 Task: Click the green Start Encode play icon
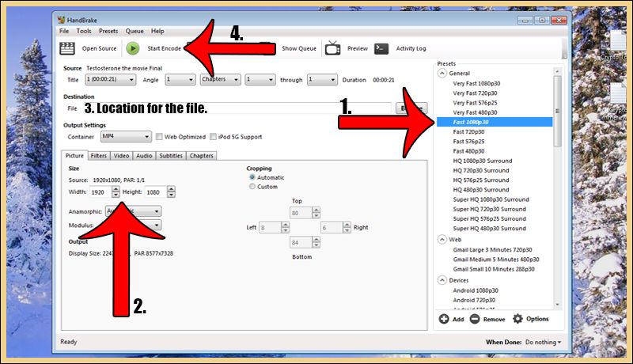pos(132,48)
